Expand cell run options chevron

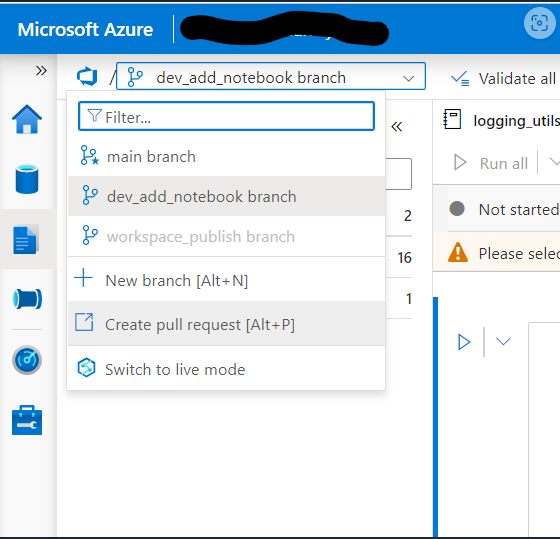[503, 341]
